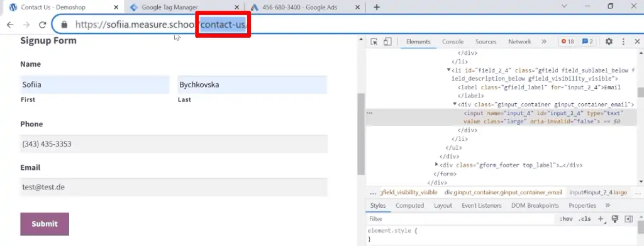The image size is (644, 246).
Task: Click the Signup Form heading
Action: click(48, 40)
